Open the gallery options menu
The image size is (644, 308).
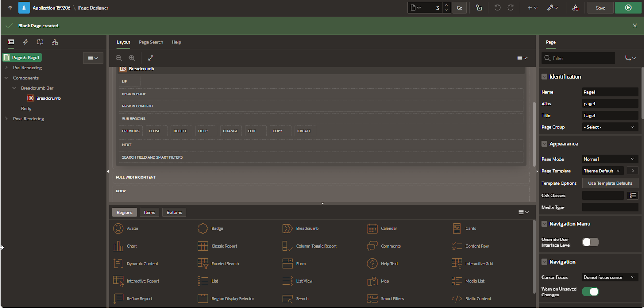pyautogui.click(x=524, y=212)
